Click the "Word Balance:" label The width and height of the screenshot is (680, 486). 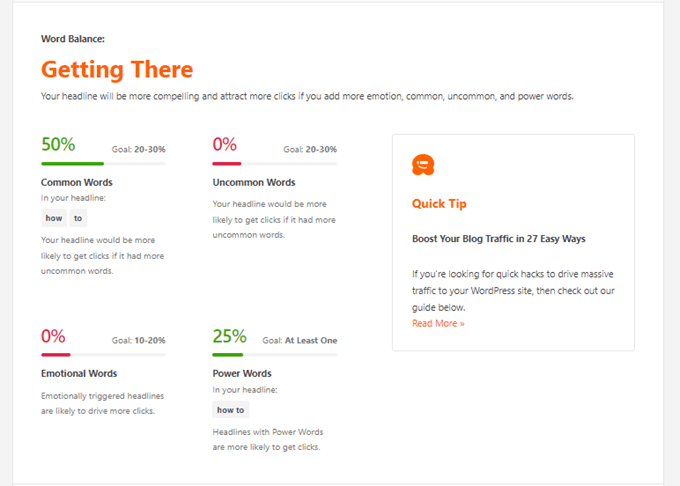click(x=73, y=39)
